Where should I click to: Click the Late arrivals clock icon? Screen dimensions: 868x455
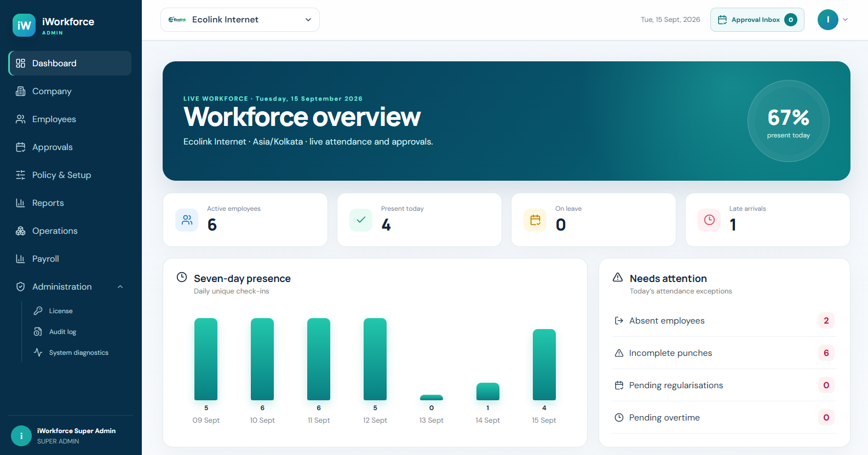(709, 220)
